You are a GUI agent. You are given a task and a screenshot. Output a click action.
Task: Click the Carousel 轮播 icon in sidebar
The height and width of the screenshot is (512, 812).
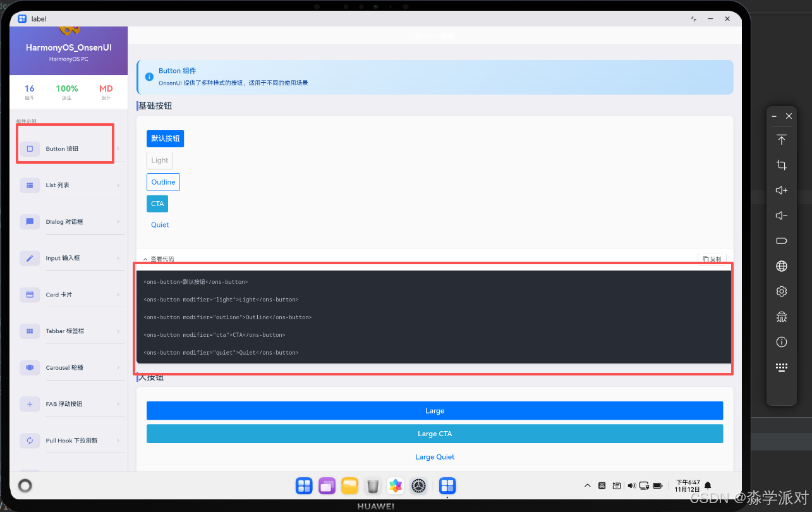click(x=30, y=367)
